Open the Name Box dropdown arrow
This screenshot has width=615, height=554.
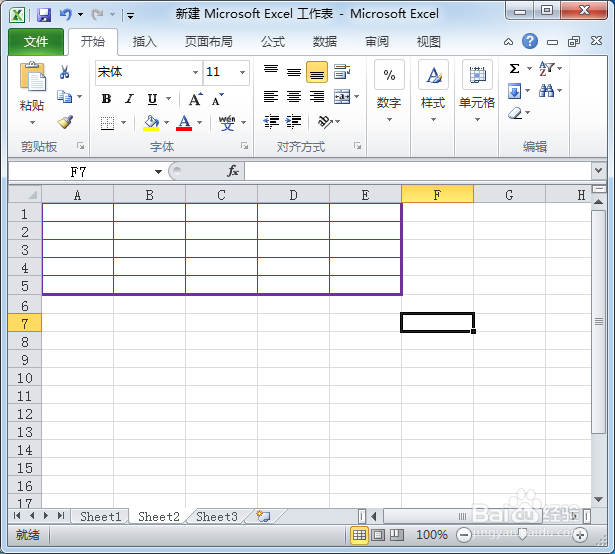158,171
